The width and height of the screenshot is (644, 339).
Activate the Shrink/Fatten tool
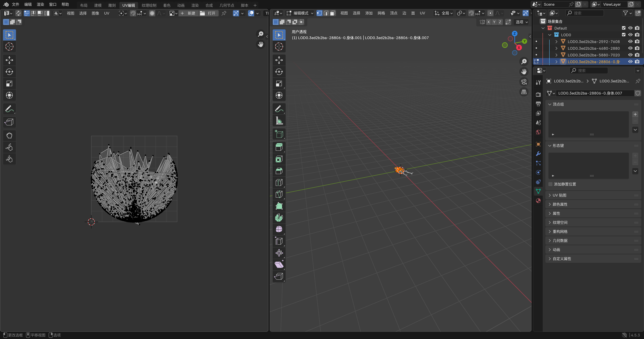pyautogui.click(x=279, y=253)
